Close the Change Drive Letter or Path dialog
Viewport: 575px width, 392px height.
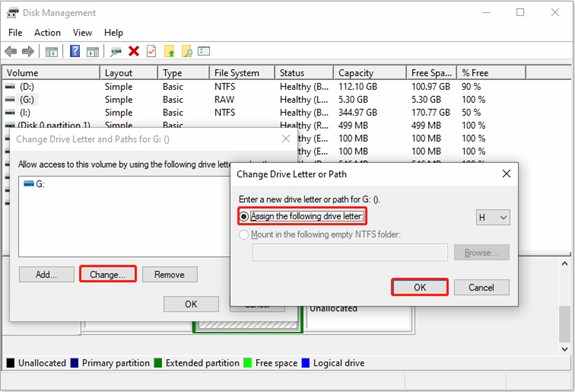[506, 174]
